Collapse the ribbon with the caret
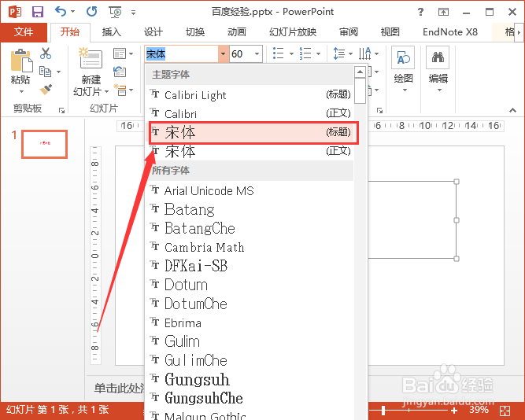The width and height of the screenshot is (525, 420). [x=512, y=110]
